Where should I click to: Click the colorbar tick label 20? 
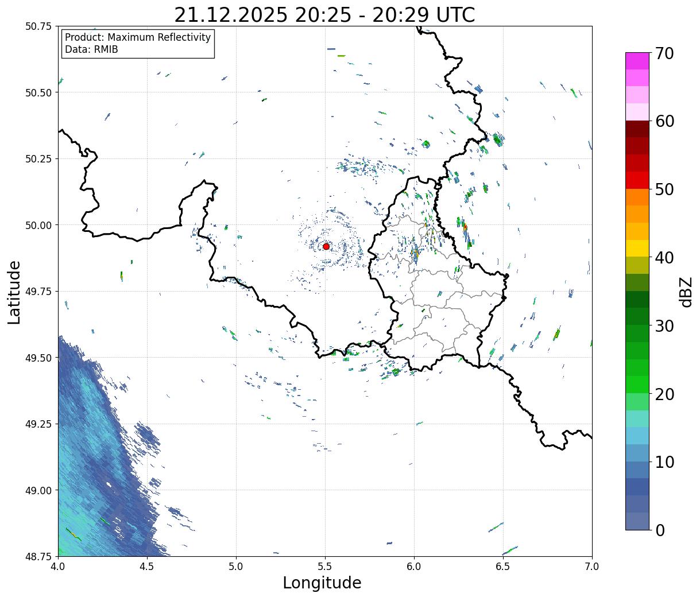[x=664, y=394]
